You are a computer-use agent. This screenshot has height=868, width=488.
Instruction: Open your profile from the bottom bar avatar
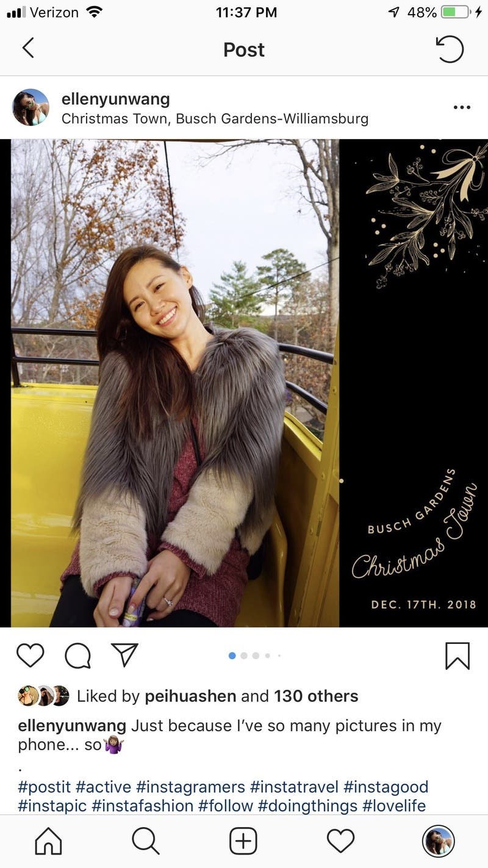tap(438, 842)
